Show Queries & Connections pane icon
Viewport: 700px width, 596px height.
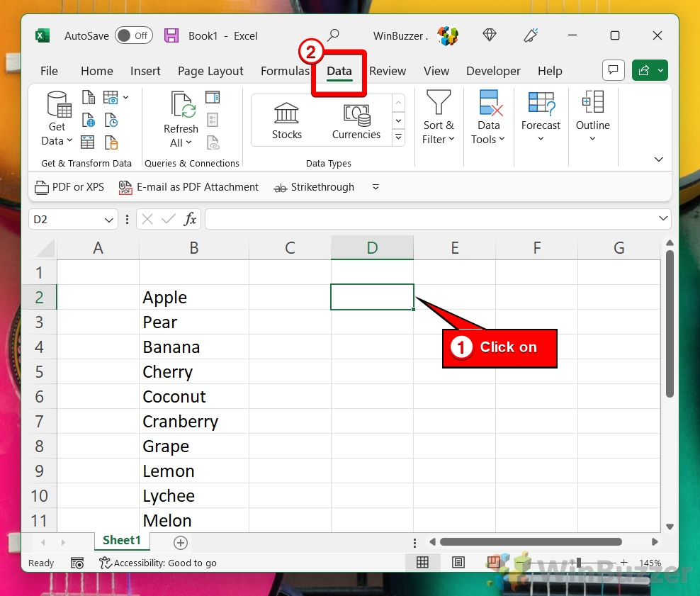point(213,97)
